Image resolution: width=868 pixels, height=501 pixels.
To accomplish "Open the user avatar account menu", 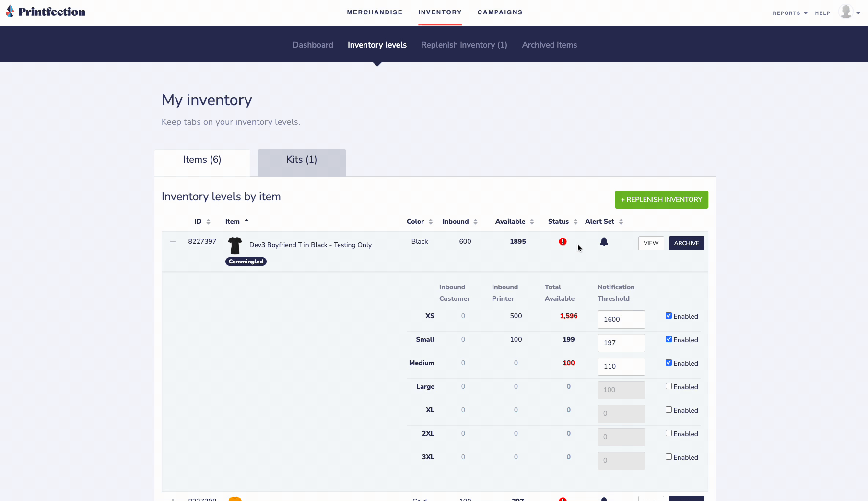I will [848, 12].
